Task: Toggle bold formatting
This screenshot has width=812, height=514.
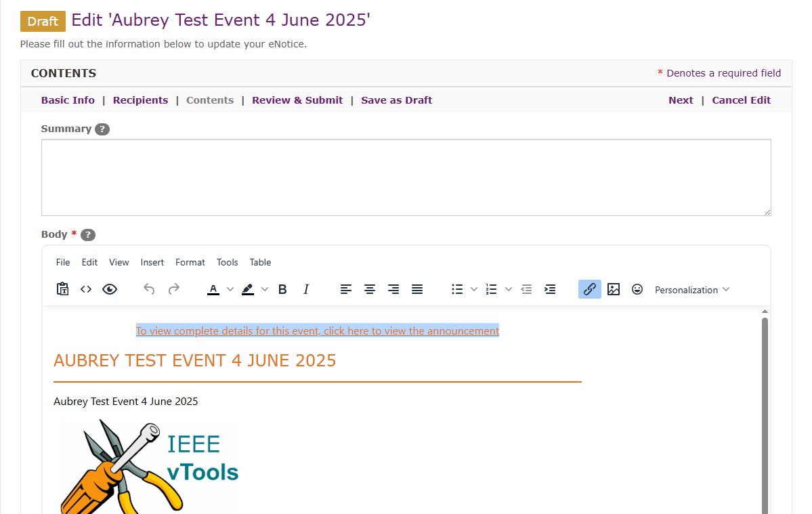Action: [282, 289]
